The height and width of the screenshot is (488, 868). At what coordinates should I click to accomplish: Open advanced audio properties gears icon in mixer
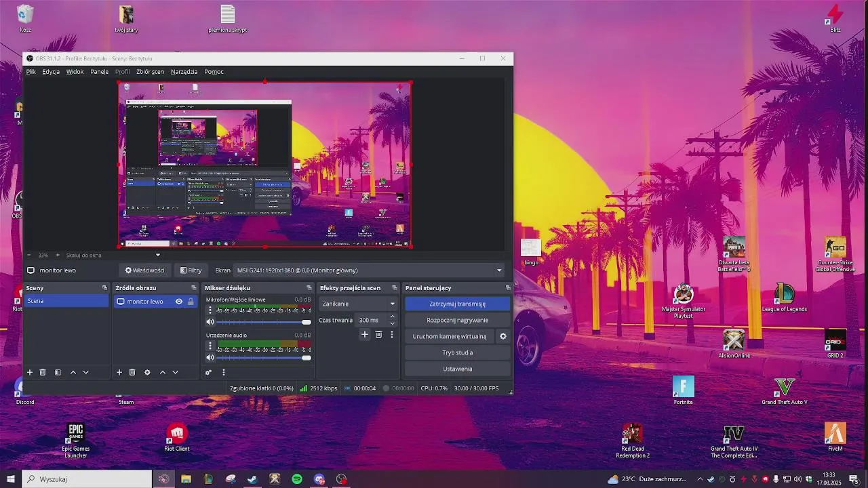[209, 372]
